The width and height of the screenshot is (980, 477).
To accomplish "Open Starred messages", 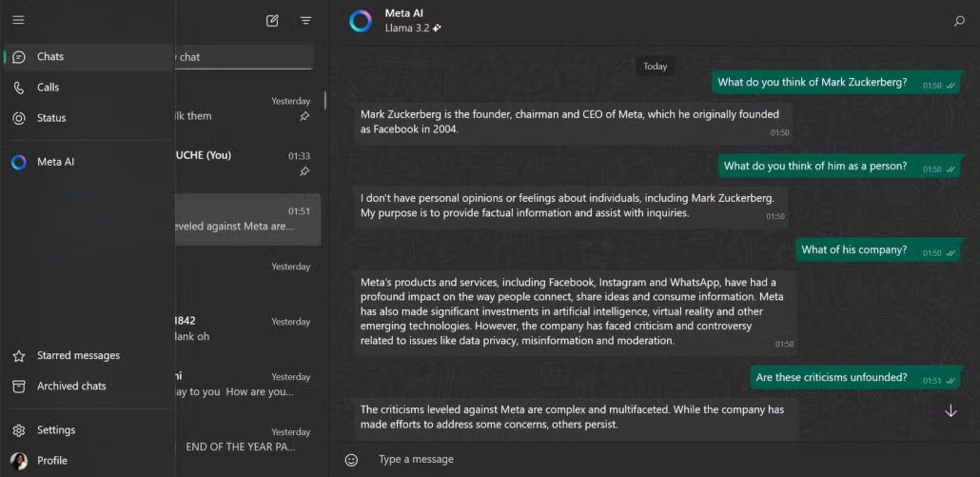I will tap(78, 356).
